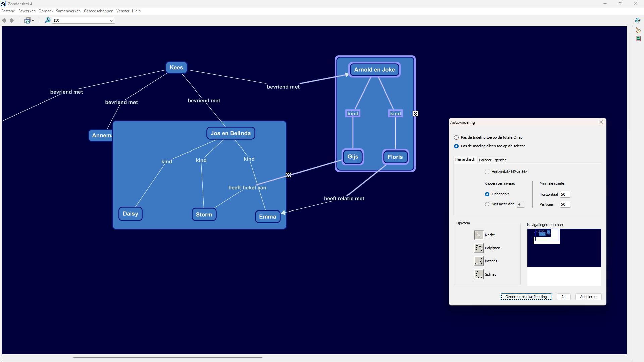Enable Horizontale hiërarchie checkbox
The width and height of the screenshot is (644, 362).
(487, 172)
